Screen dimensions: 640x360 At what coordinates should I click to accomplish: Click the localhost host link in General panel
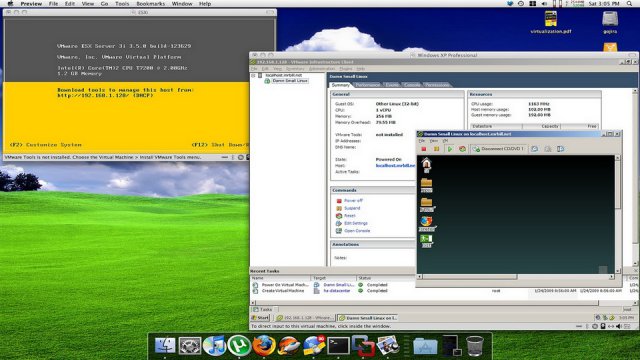(395, 166)
